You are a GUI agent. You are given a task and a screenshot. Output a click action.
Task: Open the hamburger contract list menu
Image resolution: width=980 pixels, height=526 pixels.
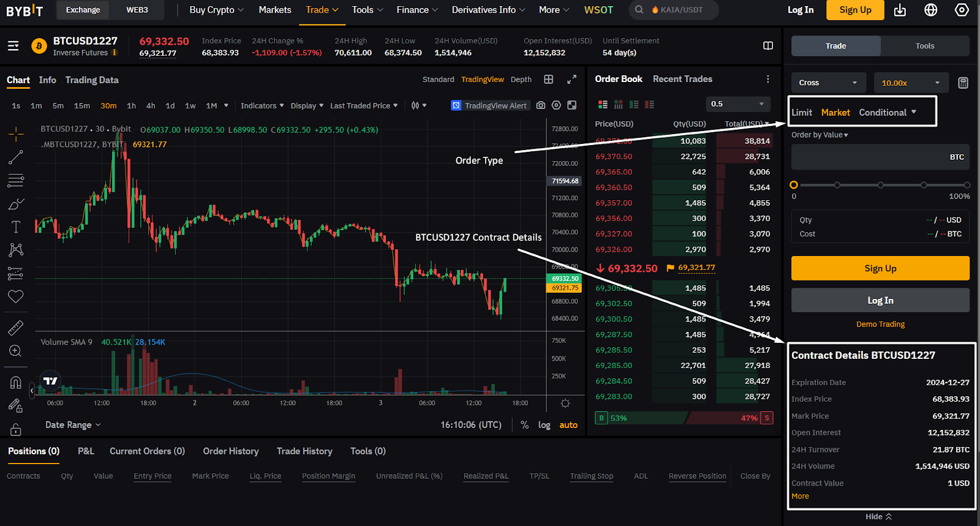[13, 46]
